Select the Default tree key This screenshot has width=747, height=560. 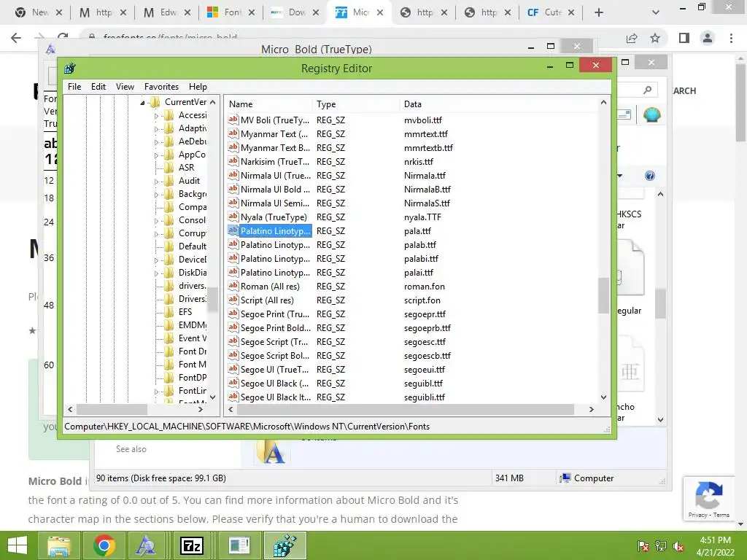click(x=193, y=246)
